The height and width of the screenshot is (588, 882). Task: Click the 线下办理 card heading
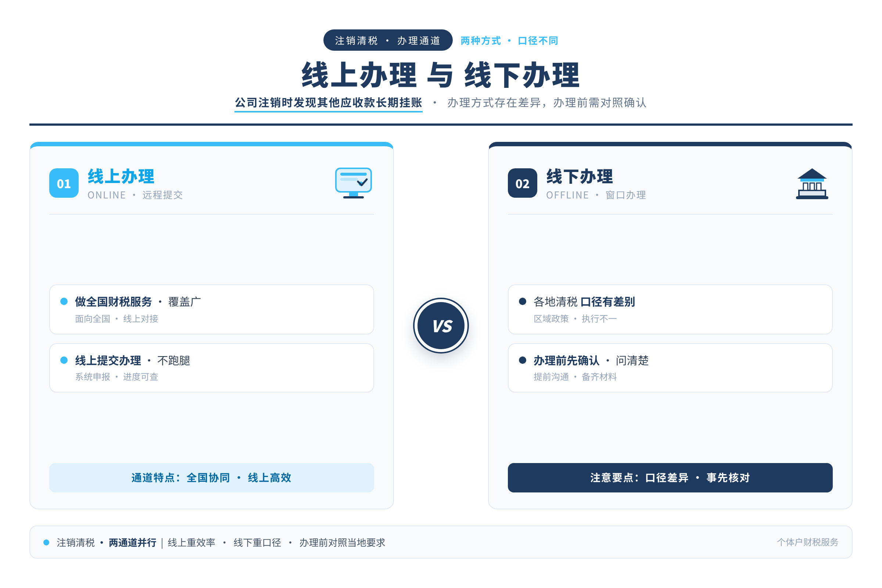tap(580, 176)
